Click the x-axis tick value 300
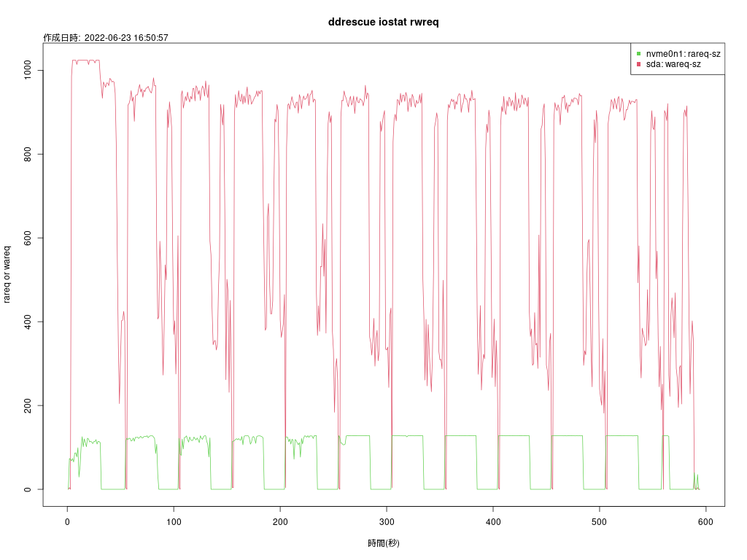The image size is (747, 560). [387, 522]
